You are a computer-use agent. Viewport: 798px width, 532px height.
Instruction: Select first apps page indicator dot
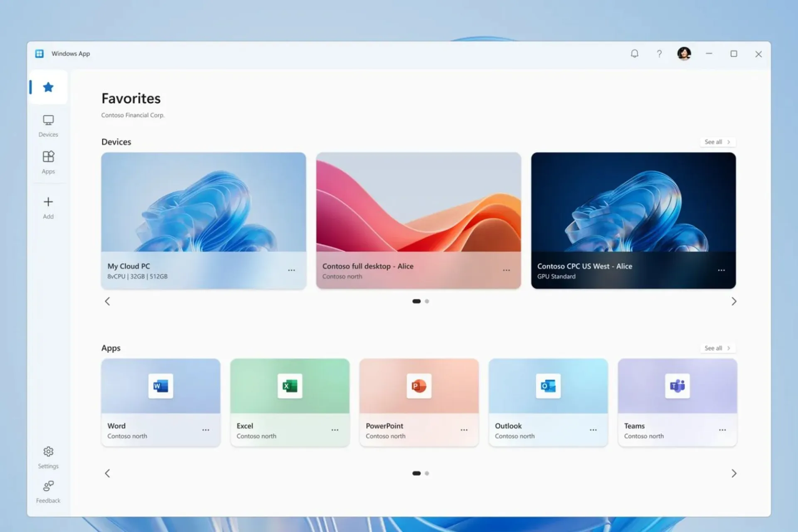(x=416, y=473)
